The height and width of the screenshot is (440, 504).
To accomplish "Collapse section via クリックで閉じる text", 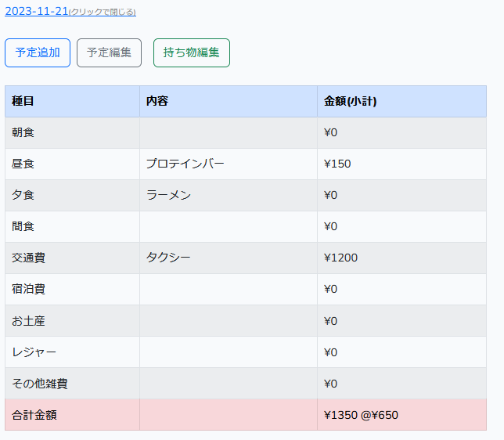I will tap(102, 13).
